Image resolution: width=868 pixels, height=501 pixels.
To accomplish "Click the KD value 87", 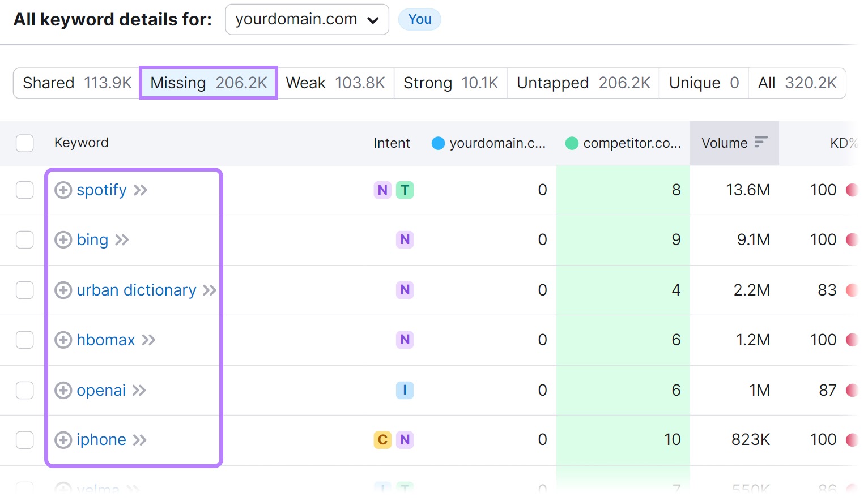I will pos(828,391).
